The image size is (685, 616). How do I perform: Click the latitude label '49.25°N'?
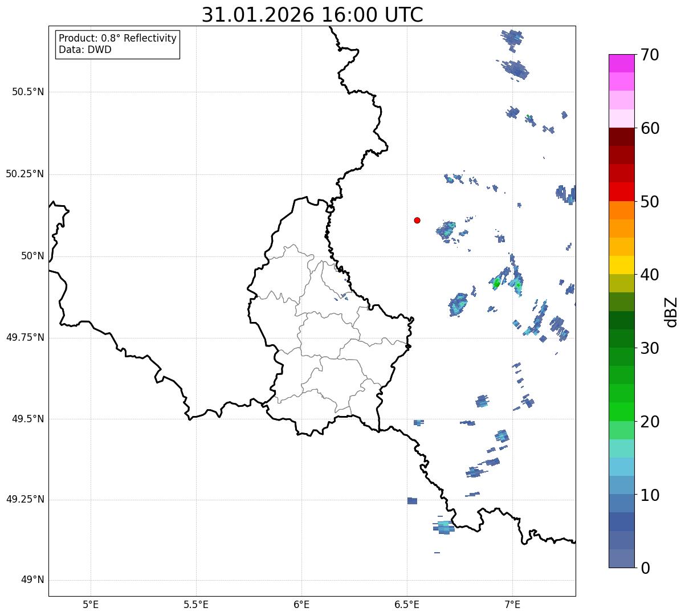pyautogui.click(x=25, y=499)
